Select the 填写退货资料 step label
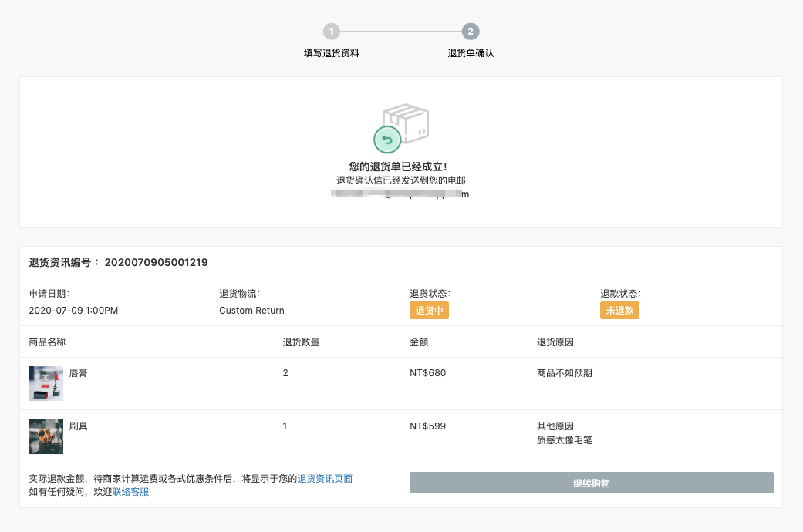 tap(332, 52)
